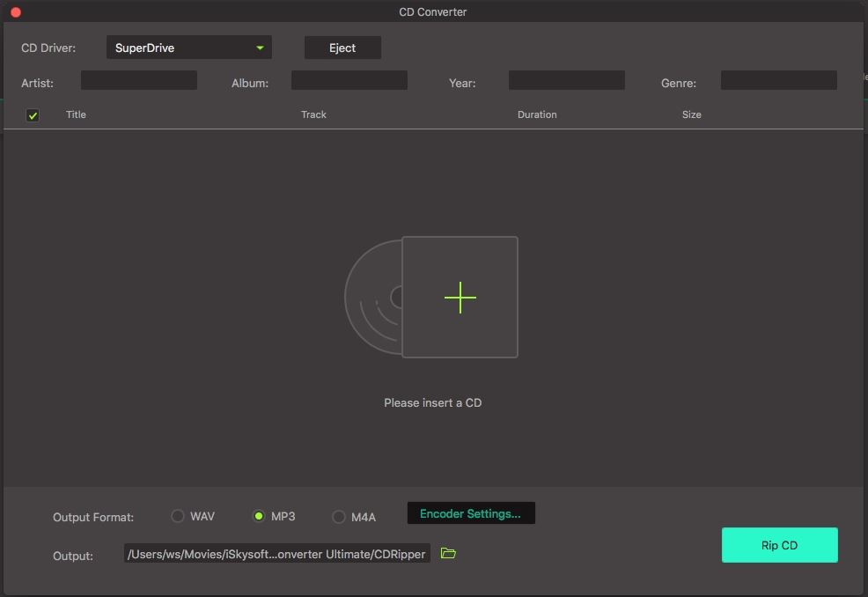
Task: Toggle the select-all tracks checkbox
Action: (33, 115)
